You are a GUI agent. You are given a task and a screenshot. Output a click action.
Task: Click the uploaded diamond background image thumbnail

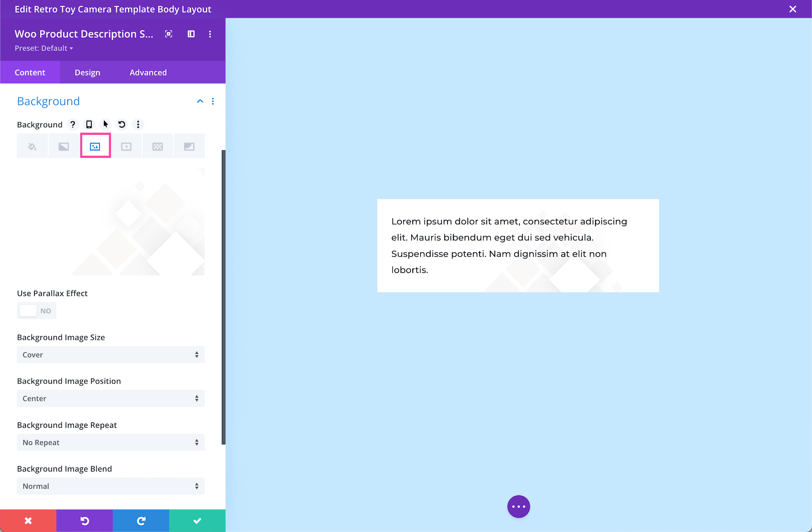click(x=111, y=221)
